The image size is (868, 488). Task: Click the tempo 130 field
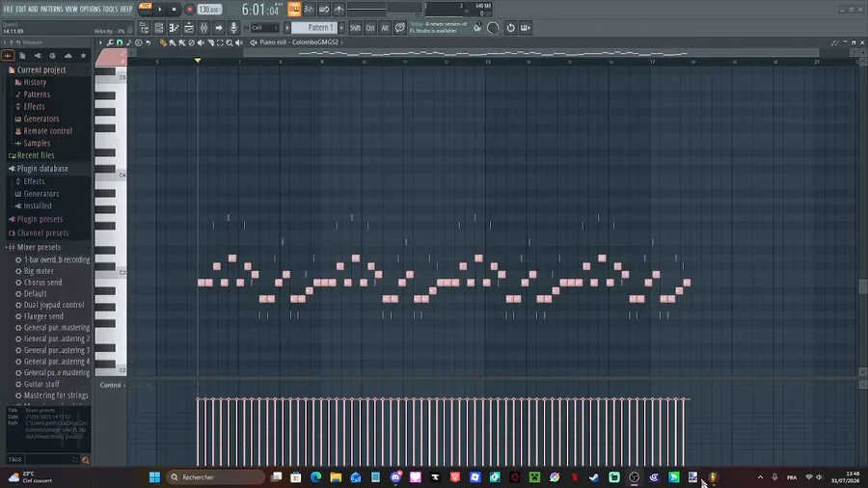point(209,10)
